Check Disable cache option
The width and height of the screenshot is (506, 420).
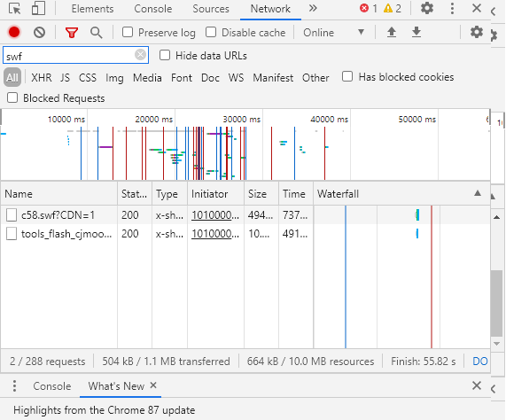click(x=211, y=32)
